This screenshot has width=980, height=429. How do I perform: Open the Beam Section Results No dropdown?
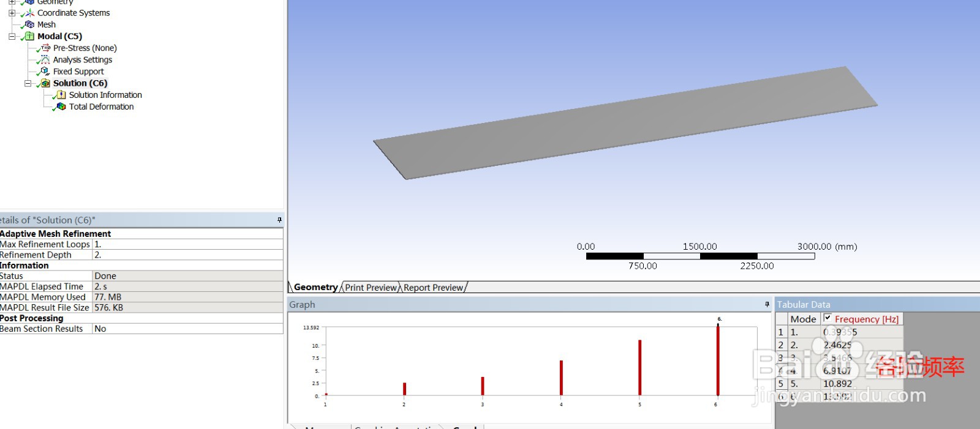pyautogui.click(x=187, y=329)
